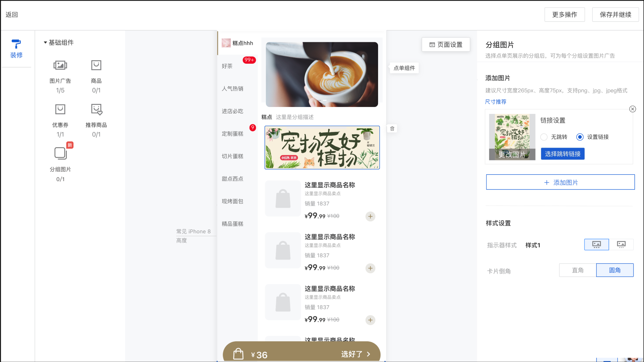Select the 无跳转 radio option

[544, 137]
